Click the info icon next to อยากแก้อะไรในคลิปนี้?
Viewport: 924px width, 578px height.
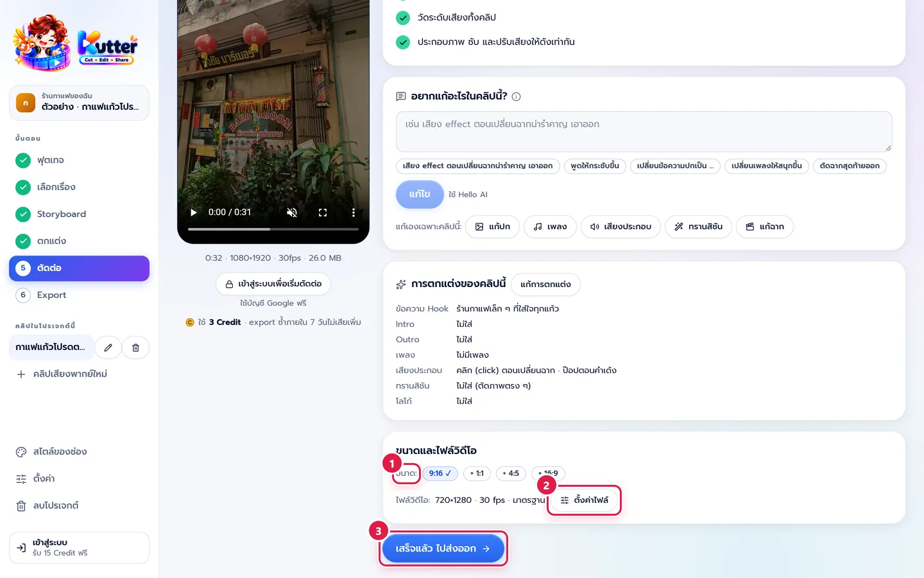(x=517, y=96)
